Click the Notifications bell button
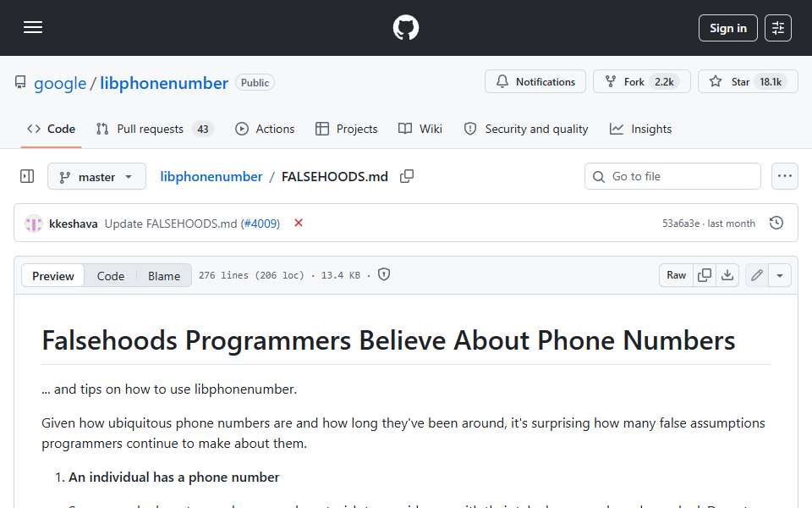Viewport: 812px width, 508px height. (x=535, y=81)
